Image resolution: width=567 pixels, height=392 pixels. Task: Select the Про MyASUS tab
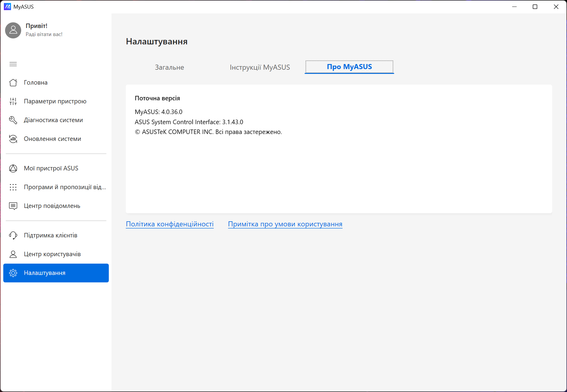349,67
